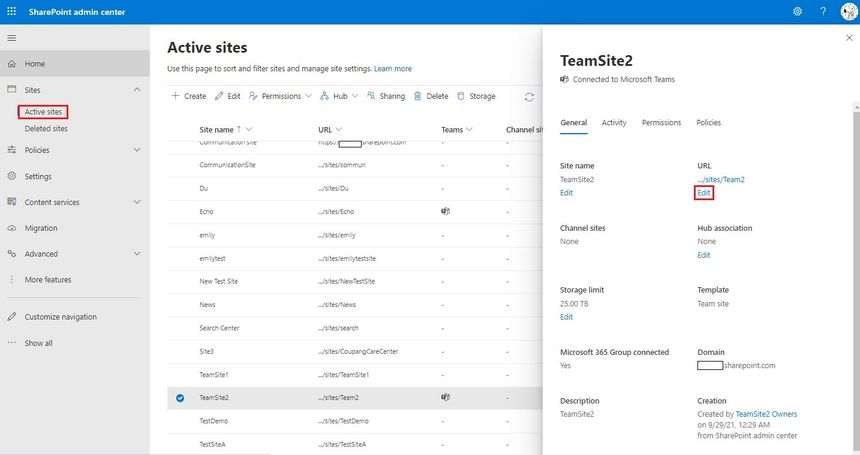Select the Site3 row
This screenshot has width=860, height=455.
[355, 351]
